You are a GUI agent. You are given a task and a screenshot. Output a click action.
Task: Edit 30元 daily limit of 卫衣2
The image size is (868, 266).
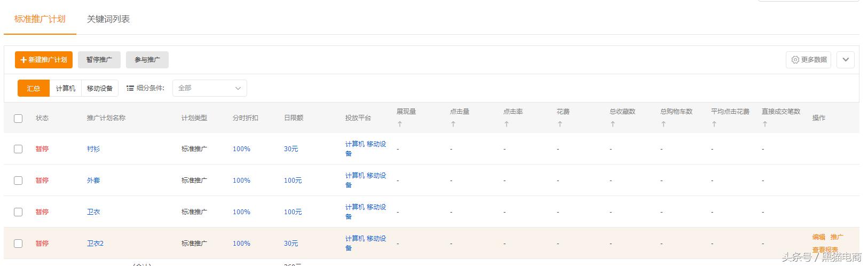[291, 244]
